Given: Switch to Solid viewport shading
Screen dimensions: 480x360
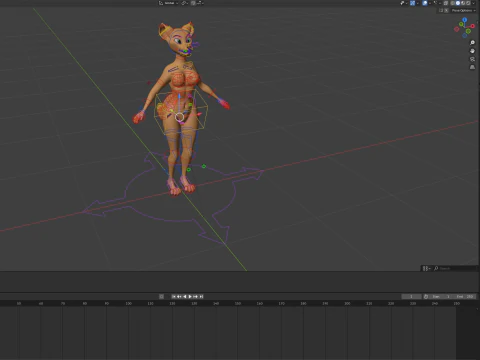Looking at the screenshot, I should (x=458, y=3).
